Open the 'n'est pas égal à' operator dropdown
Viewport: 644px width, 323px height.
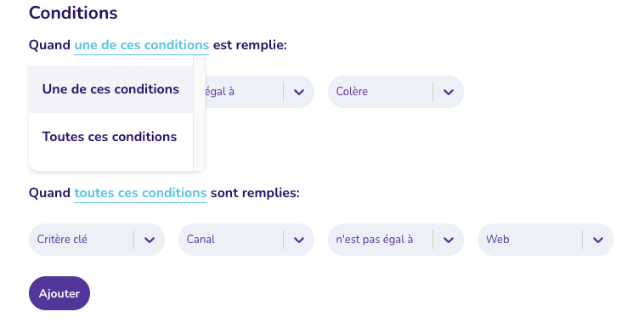tap(396, 240)
